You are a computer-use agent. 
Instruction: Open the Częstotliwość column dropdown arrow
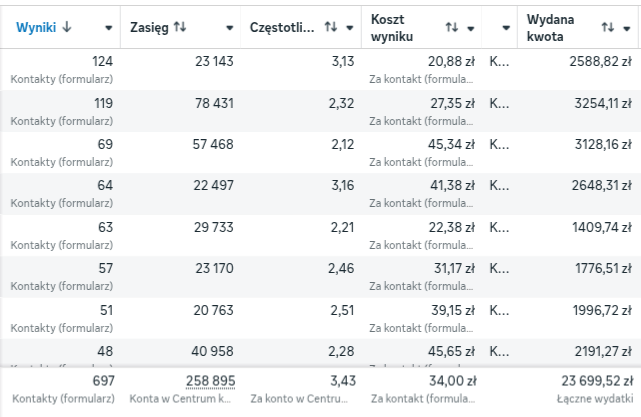(x=348, y=27)
